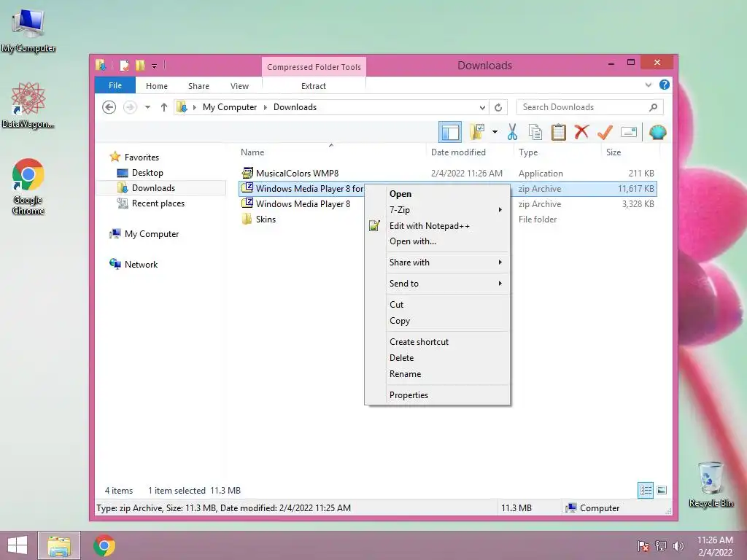Click the volume speaker tray icon
Image resolution: width=747 pixels, height=560 pixels.
tap(678, 546)
